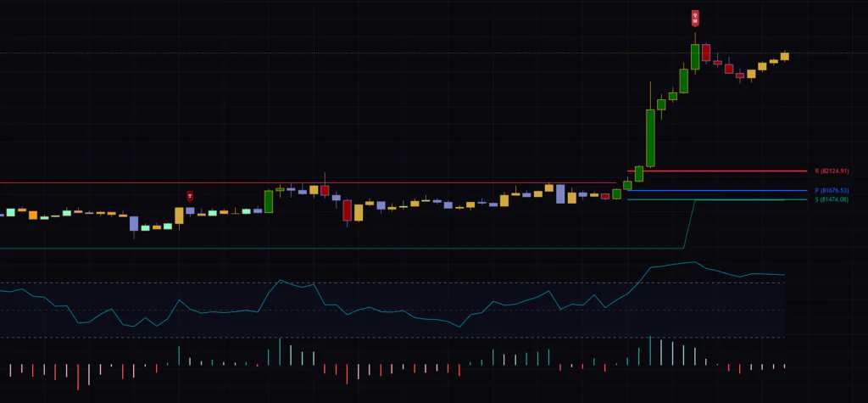Click the tallest green volume bar

650,351
